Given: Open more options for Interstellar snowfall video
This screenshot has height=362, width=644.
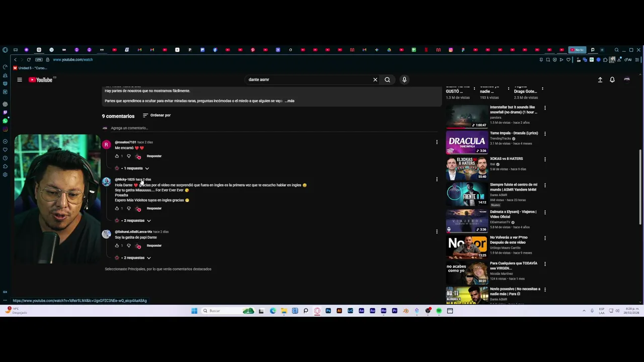Looking at the screenshot, I should (x=545, y=108).
